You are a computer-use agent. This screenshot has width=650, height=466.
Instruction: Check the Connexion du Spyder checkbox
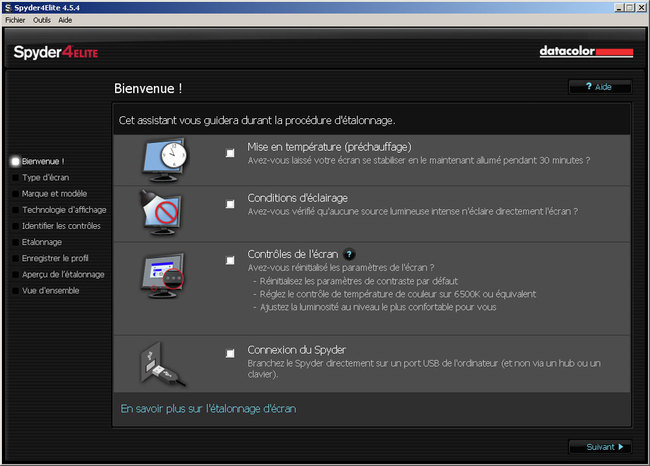pyautogui.click(x=230, y=353)
